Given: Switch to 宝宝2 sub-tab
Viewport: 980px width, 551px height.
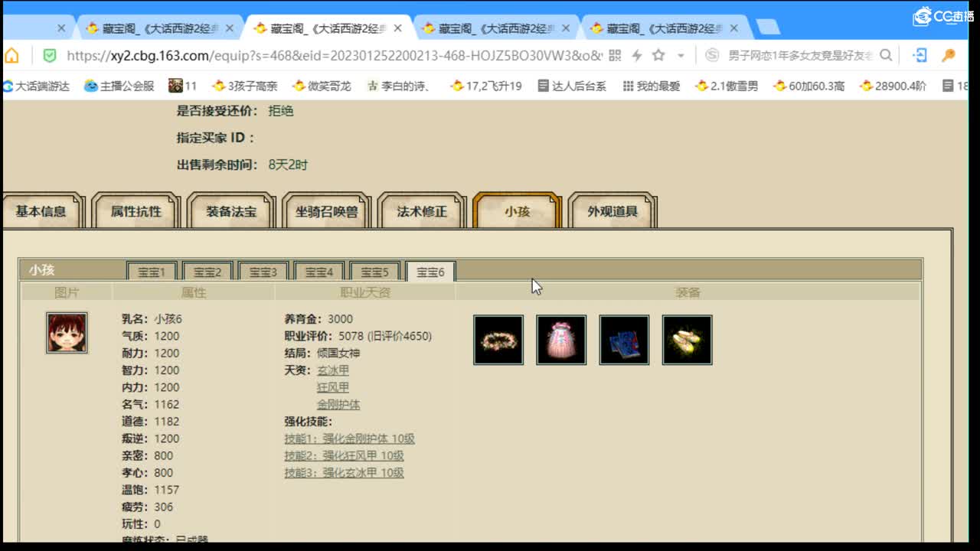Looking at the screenshot, I should [207, 272].
